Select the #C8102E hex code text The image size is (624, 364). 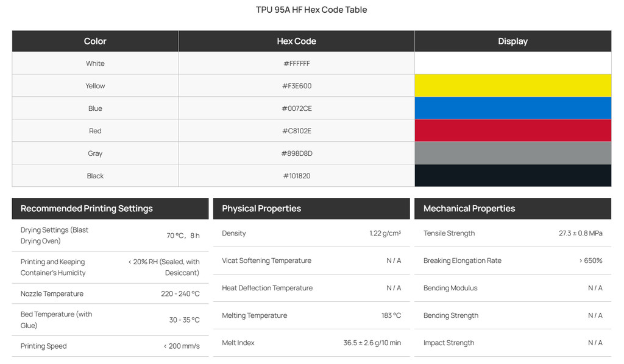(297, 131)
